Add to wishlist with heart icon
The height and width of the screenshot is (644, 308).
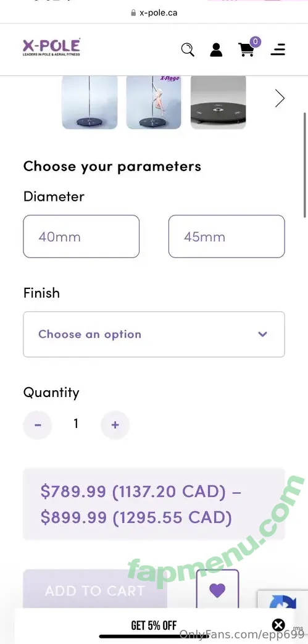[217, 591]
